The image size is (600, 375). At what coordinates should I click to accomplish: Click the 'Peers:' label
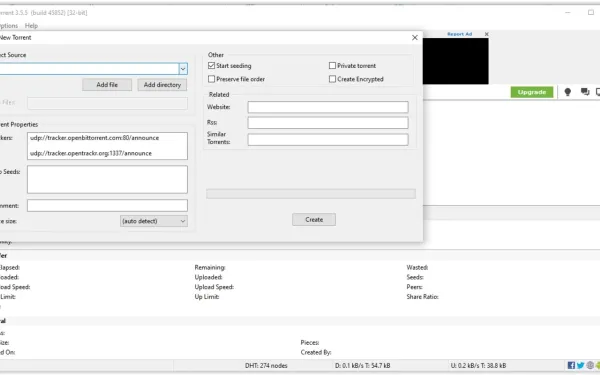414,287
